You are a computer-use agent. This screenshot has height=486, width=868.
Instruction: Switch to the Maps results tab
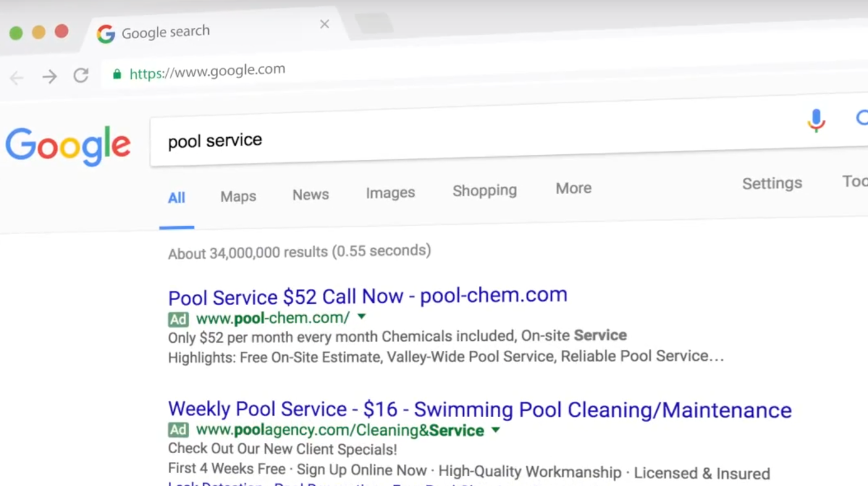(238, 196)
